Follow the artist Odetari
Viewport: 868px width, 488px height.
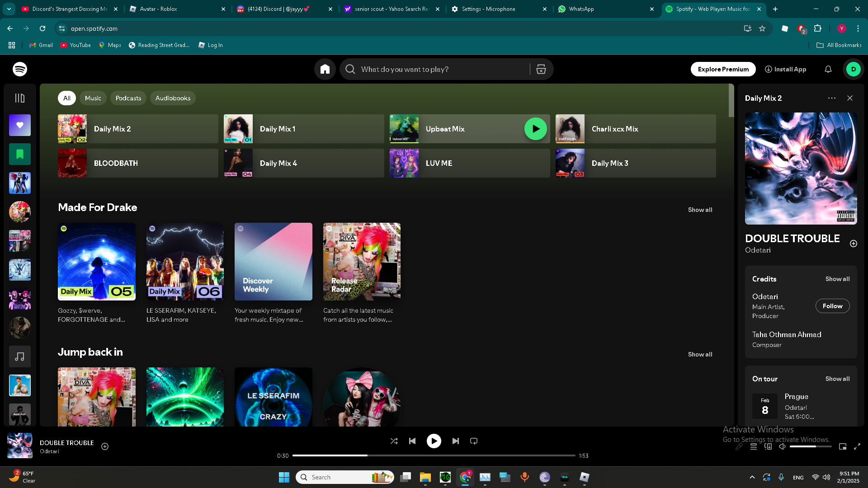tap(832, 306)
